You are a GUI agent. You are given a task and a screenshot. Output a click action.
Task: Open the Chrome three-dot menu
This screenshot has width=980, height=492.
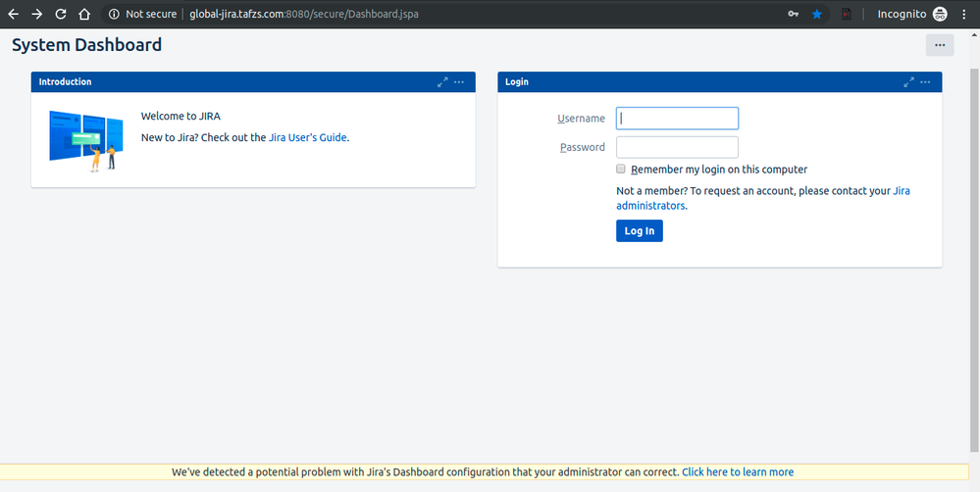click(x=963, y=14)
